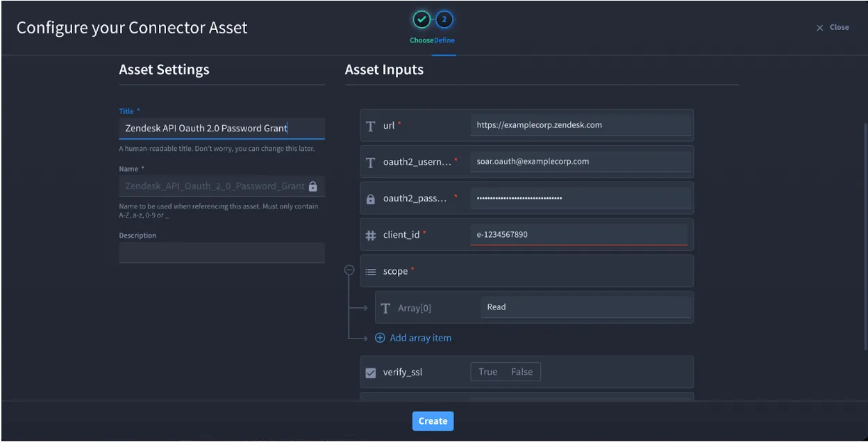Viewport: 868px width, 442px height.
Task: Click the "Configure your Connector Asset" title
Action: click(132, 28)
